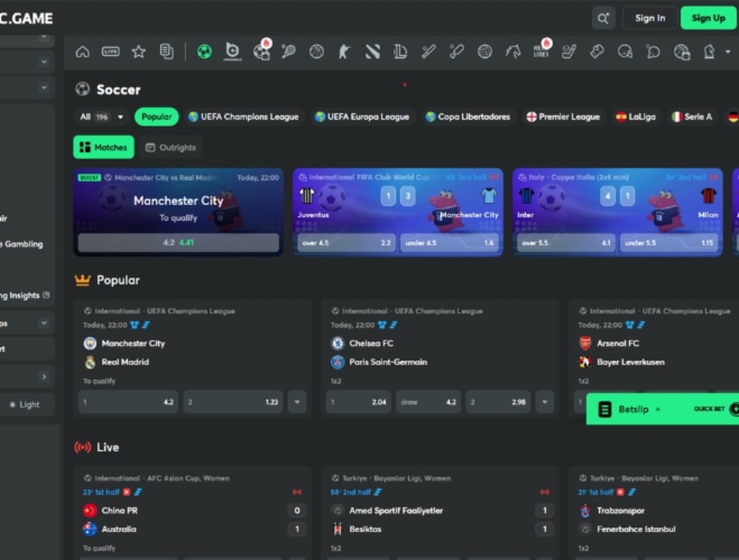Click the Sign Up button

coord(708,18)
